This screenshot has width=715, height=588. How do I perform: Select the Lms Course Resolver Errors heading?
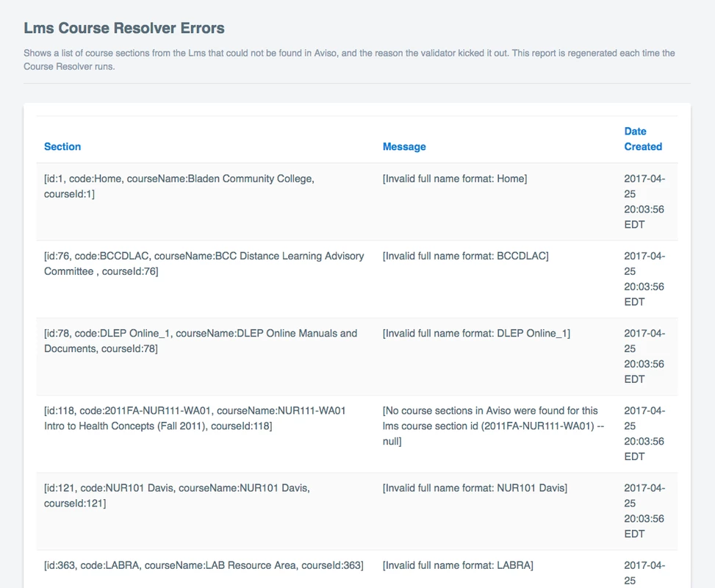coord(124,28)
